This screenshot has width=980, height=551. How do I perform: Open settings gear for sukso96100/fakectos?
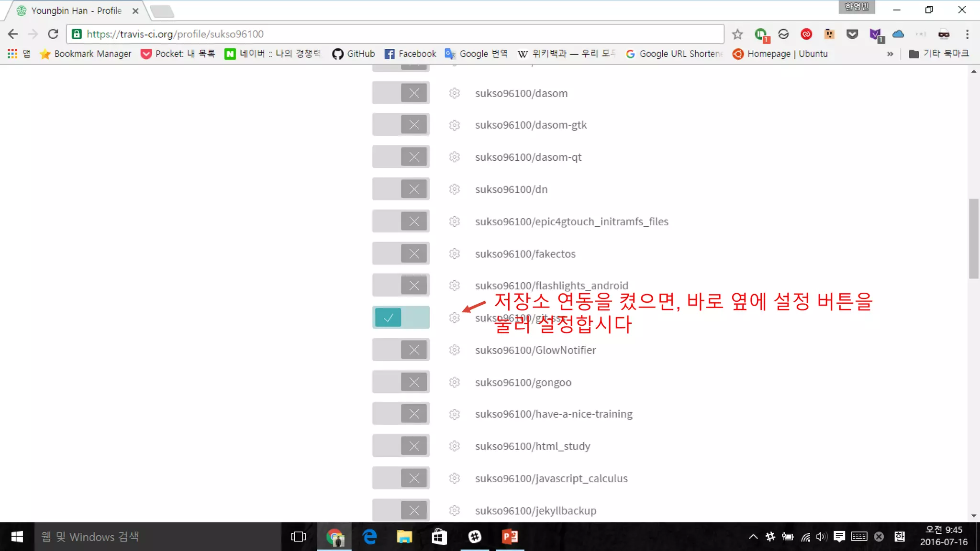(454, 253)
